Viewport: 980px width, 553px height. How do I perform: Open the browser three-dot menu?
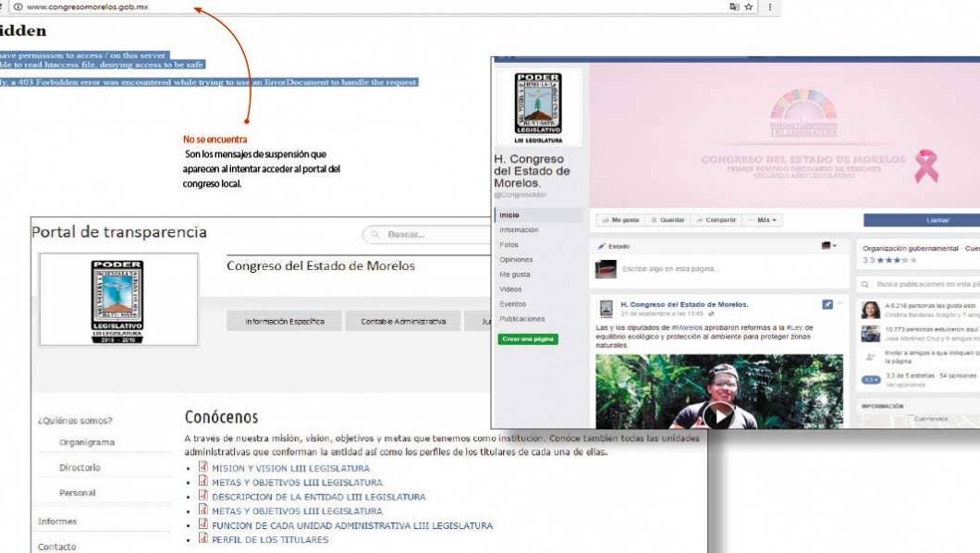[x=770, y=6]
